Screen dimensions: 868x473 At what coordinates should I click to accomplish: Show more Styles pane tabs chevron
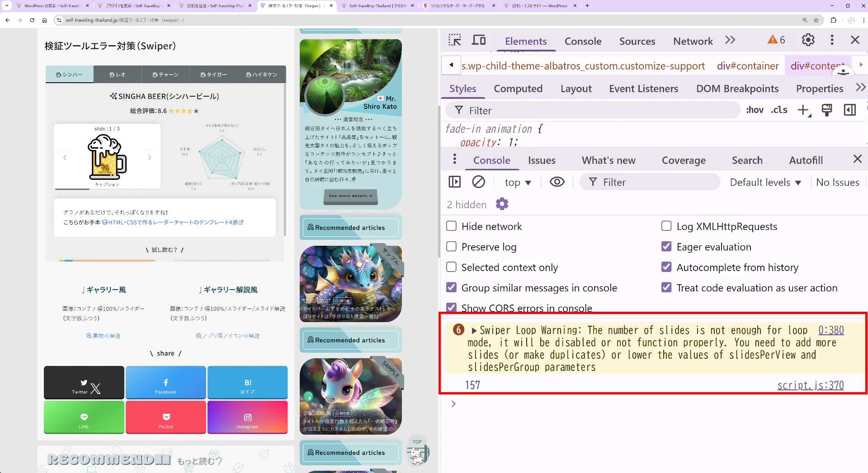(x=860, y=88)
